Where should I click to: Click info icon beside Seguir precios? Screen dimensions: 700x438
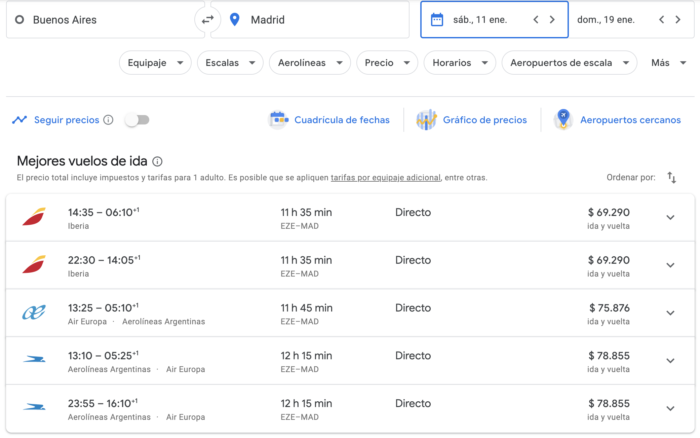108,120
